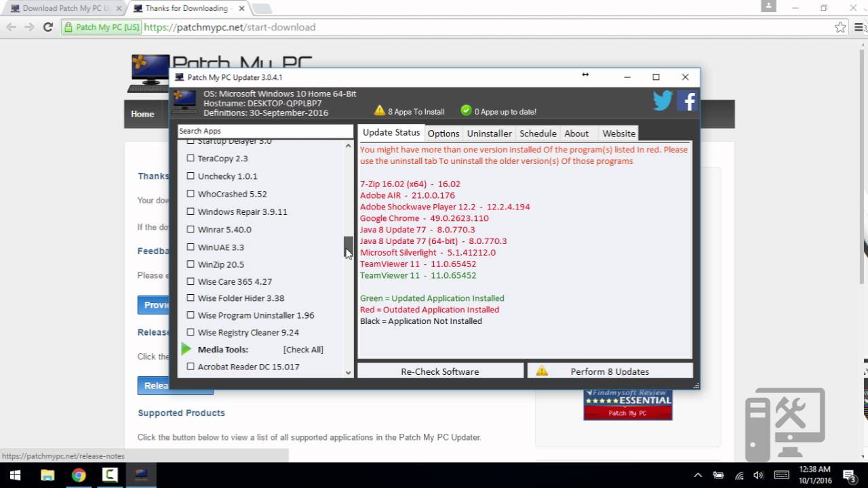Click the warning icon on Perform 8 Updates
The height and width of the screenshot is (488, 868).
coord(542,371)
